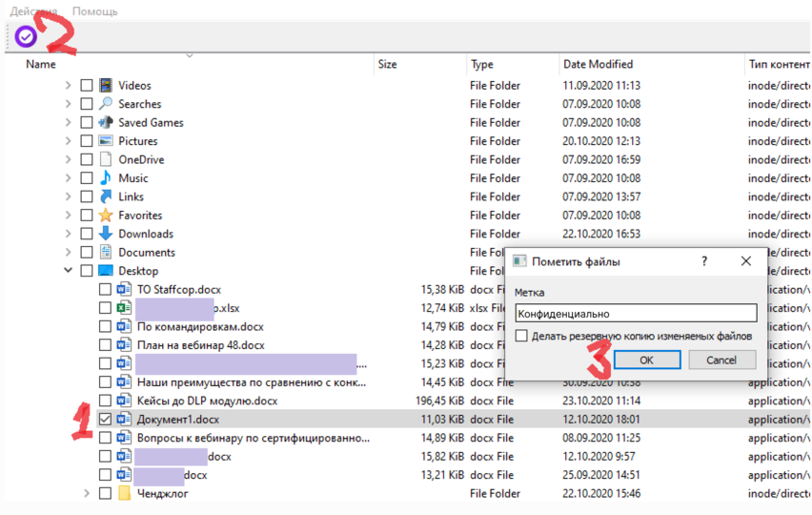Image resolution: width=812 pixels, height=515 pixels.
Task: Click the Downloads arrow icon
Action: pyautogui.click(x=106, y=234)
